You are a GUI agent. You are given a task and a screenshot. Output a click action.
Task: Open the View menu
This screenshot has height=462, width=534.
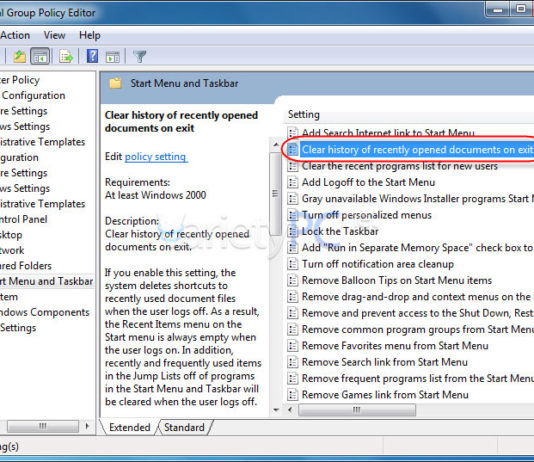pyautogui.click(x=54, y=35)
